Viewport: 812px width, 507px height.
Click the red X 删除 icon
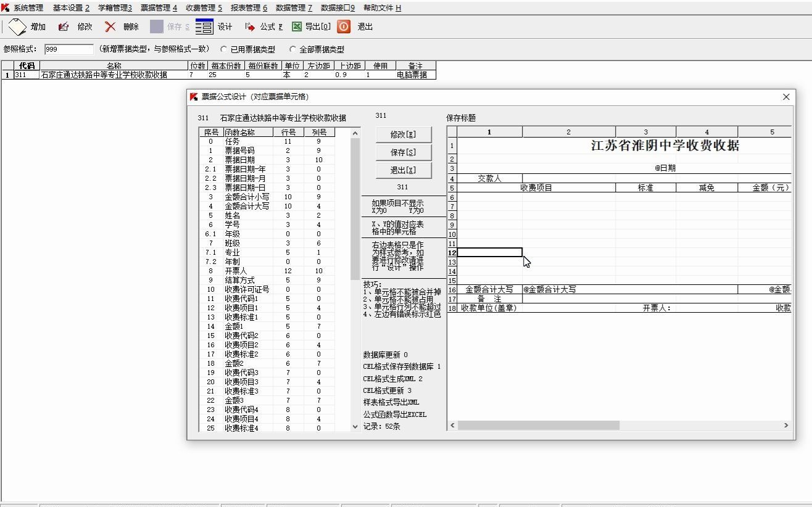tap(110, 27)
